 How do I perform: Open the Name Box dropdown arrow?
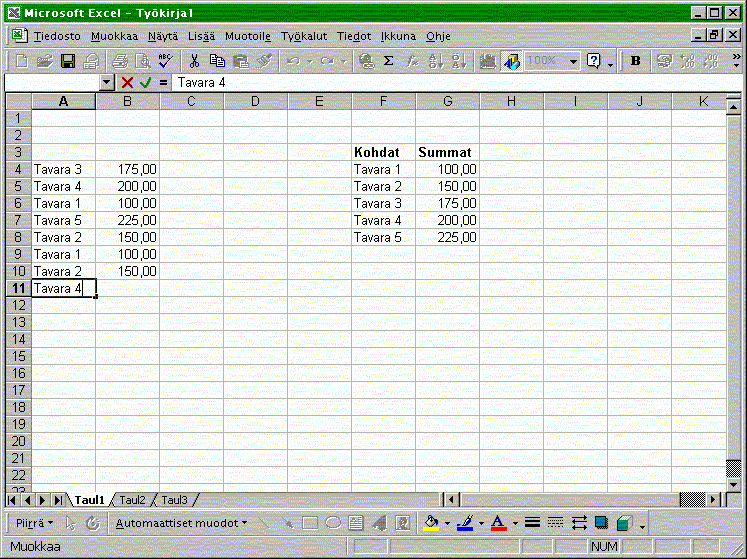108,82
